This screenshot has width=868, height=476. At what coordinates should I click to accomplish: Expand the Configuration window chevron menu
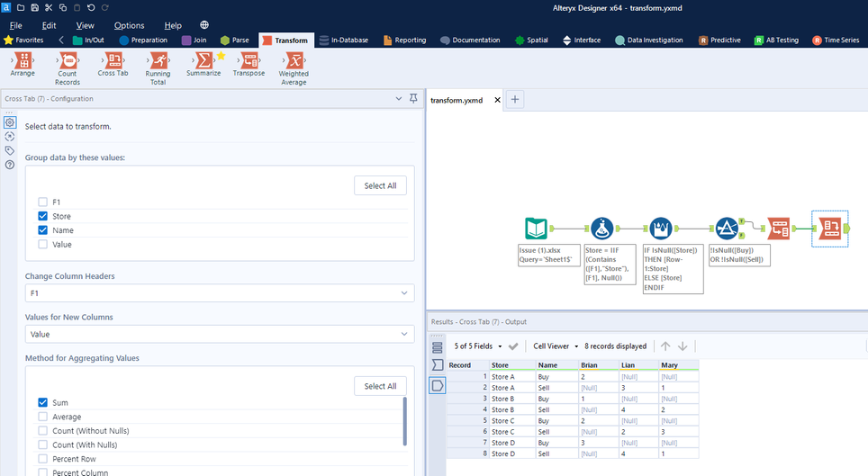399,98
